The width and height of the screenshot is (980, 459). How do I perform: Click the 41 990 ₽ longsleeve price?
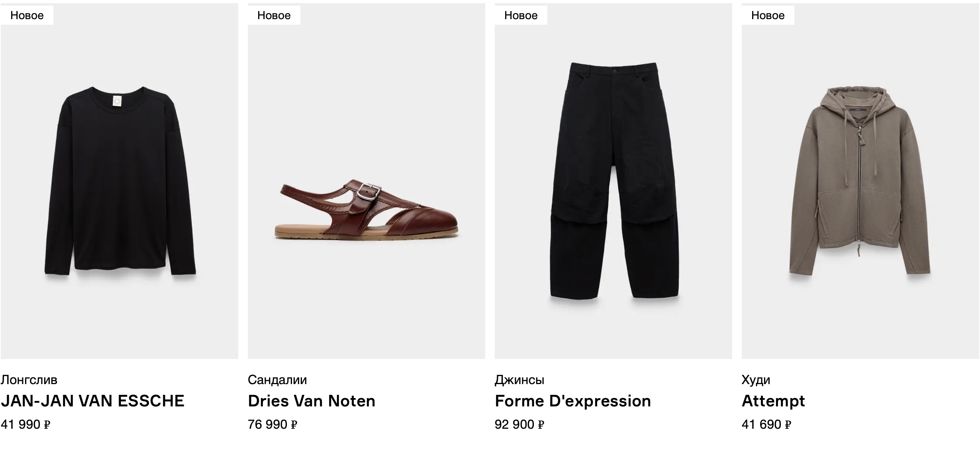click(x=25, y=424)
